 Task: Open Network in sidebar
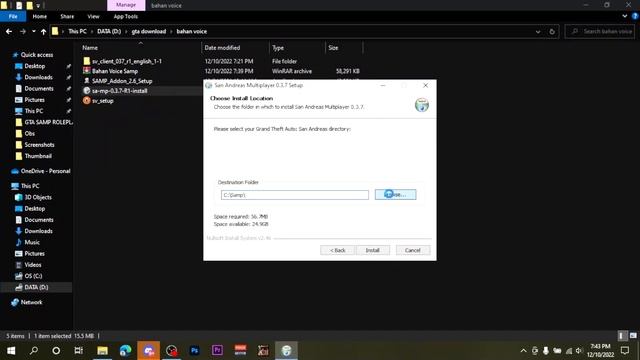tap(31, 302)
